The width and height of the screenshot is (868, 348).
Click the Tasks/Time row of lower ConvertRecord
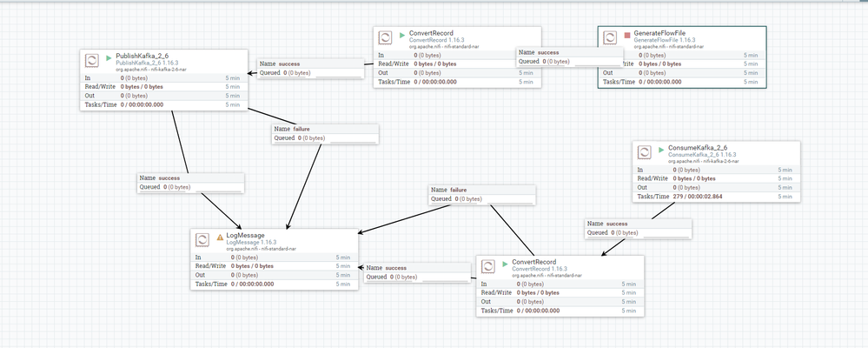560,311
